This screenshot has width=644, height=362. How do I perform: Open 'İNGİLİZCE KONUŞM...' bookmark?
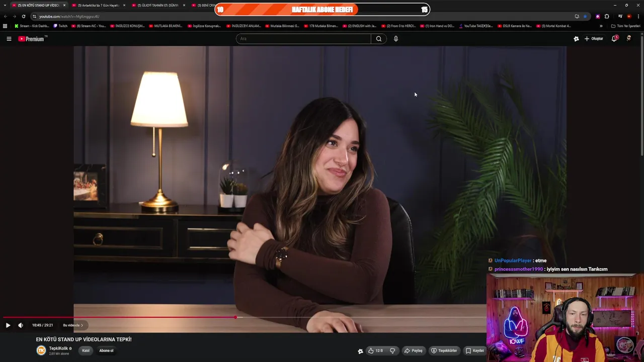(x=127, y=26)
